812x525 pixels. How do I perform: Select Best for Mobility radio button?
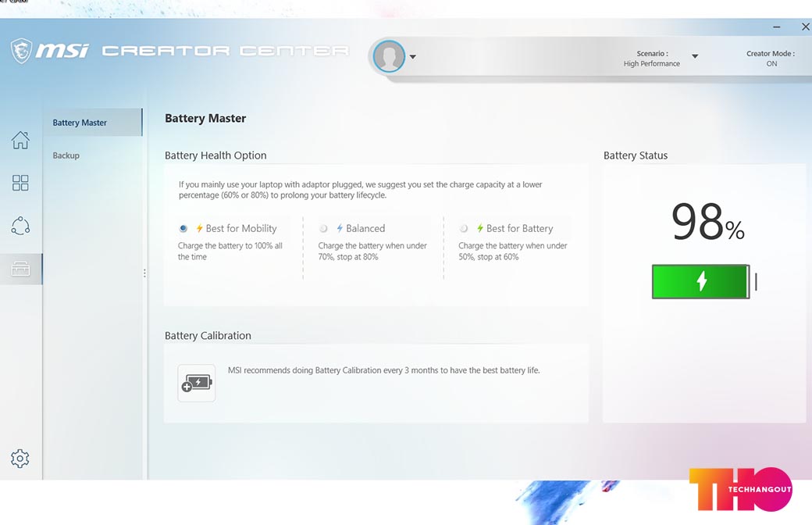(183, 229)
